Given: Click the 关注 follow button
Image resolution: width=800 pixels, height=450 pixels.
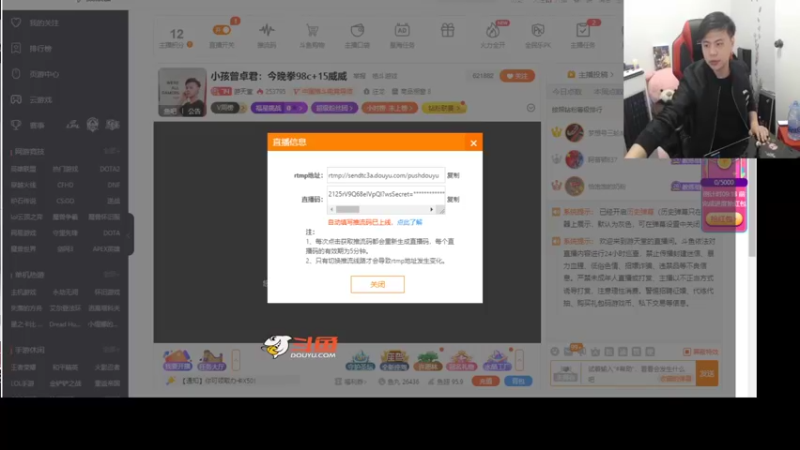Looking at the screenshot, I should (517, 76).
